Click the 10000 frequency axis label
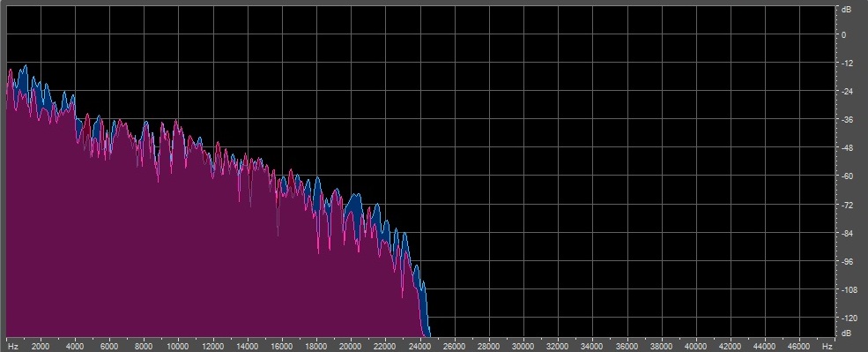The height and width of the screenshot is (352, 868). point(178,347)
